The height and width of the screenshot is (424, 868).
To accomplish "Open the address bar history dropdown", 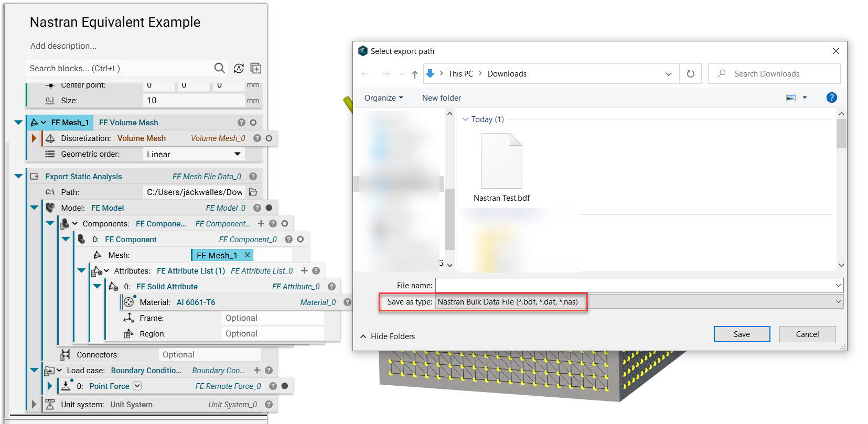I will point(669,74).
